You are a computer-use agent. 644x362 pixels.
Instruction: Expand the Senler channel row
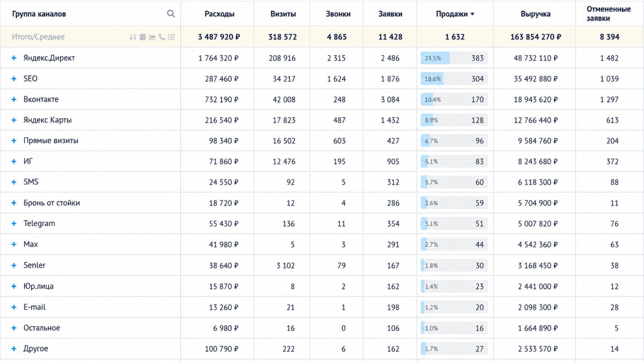(14, 265)
